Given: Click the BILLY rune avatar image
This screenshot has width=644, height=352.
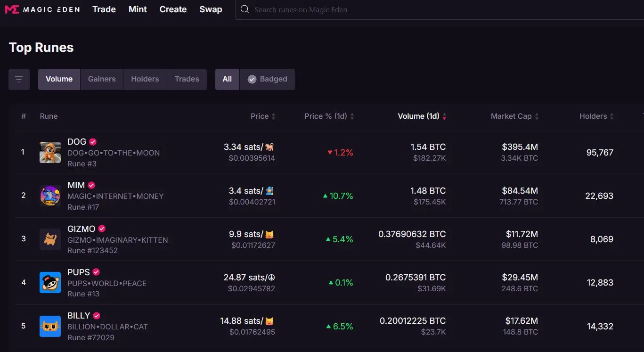Looking at the screenshot, I should (50, 326).
